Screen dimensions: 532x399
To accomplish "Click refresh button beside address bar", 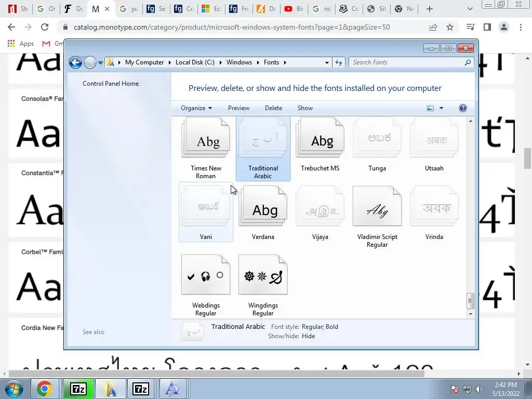I will coord(339,62).
